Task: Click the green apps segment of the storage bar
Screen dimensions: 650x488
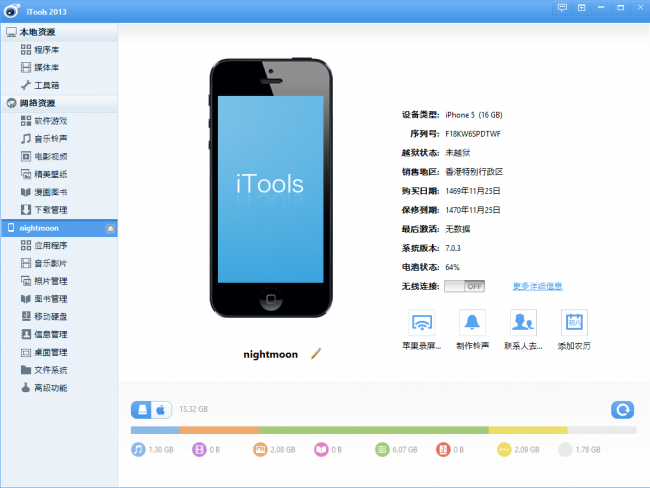Action: 374,430
